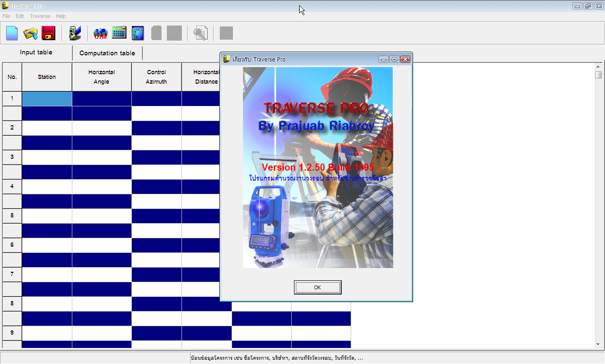
Task: Select the Station cell in row 3
Action: pos(47,157)
